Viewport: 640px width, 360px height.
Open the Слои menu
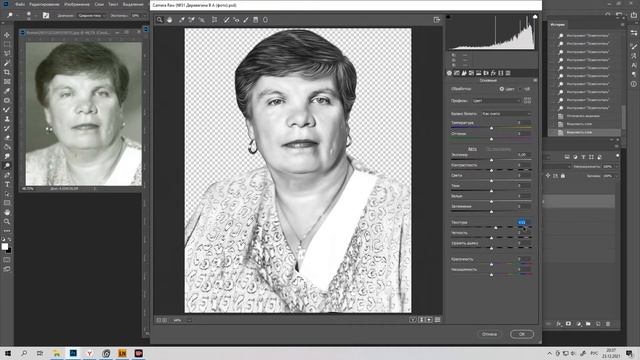click(99, 4)
